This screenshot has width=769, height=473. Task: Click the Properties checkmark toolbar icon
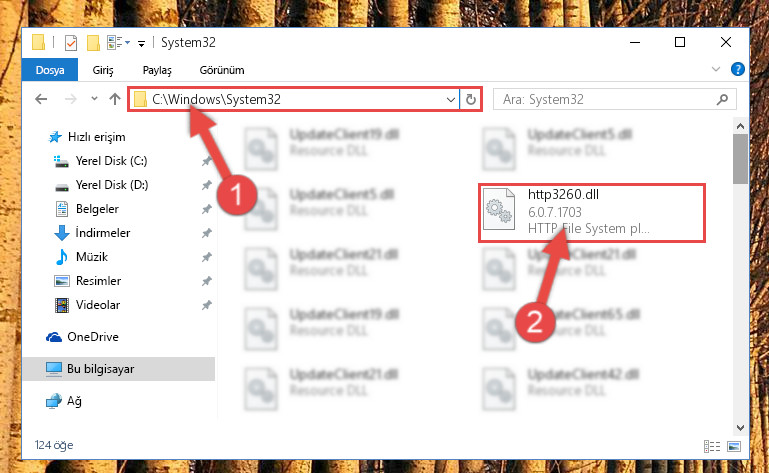tap(71, 43)
